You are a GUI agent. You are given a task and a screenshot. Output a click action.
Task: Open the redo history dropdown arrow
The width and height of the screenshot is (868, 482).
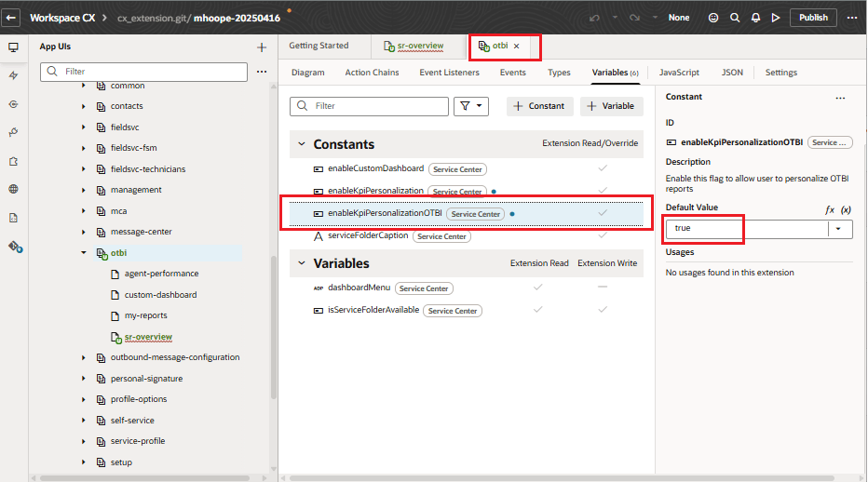point(655,17)
